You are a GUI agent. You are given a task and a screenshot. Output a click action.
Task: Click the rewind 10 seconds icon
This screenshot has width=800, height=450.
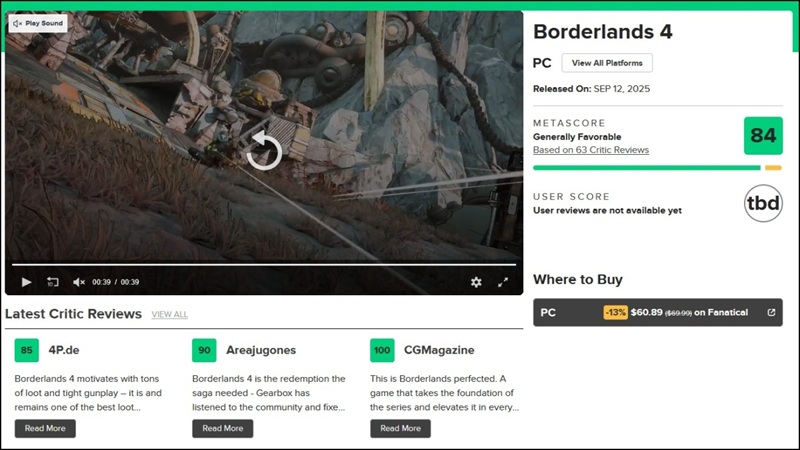53,282
